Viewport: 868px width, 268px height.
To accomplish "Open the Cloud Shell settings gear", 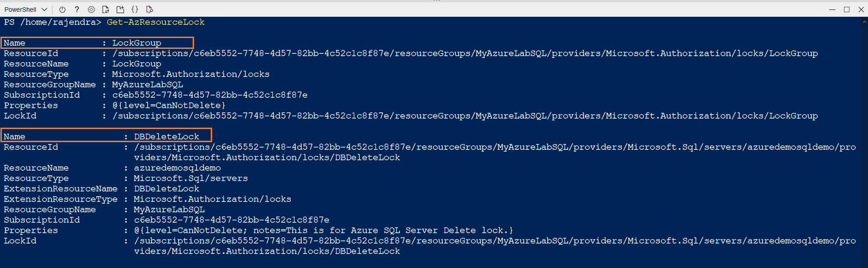I will [91, 10].
